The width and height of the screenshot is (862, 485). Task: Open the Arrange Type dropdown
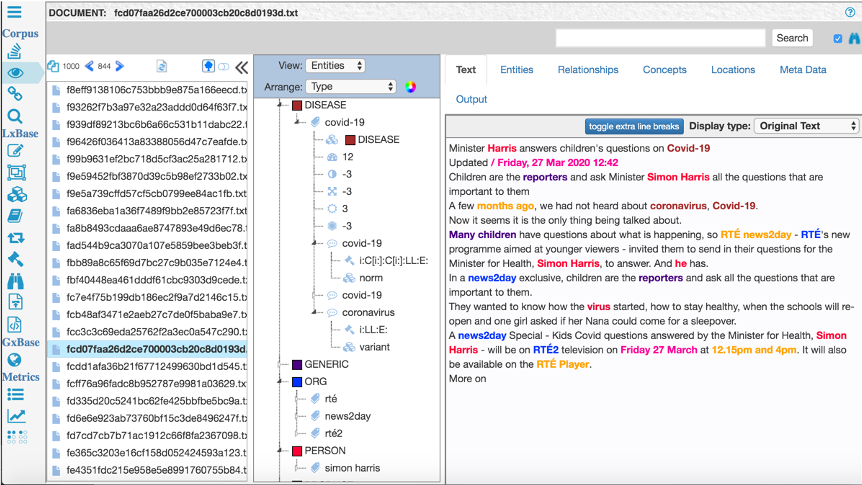click(x=351, y=86)
